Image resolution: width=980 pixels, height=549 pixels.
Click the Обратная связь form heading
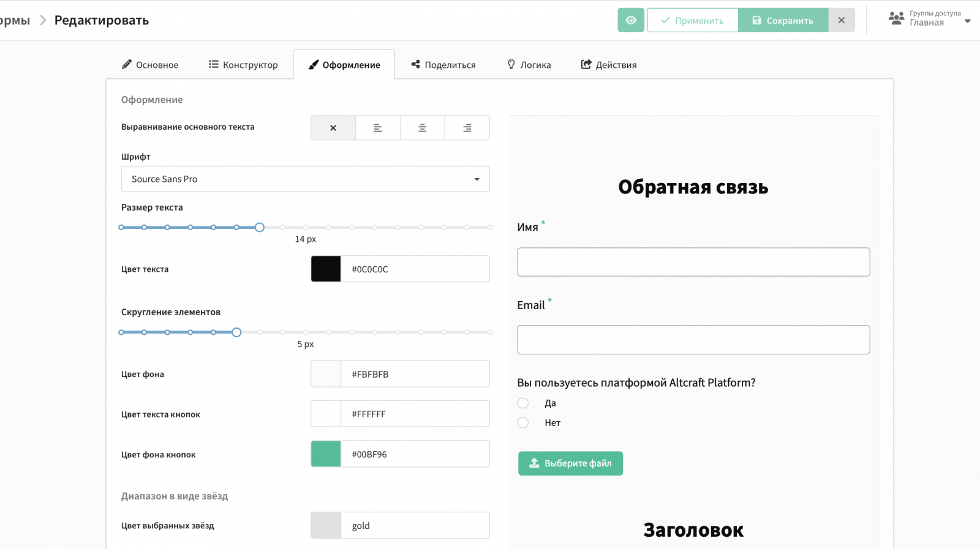click(x=693, y=187)
